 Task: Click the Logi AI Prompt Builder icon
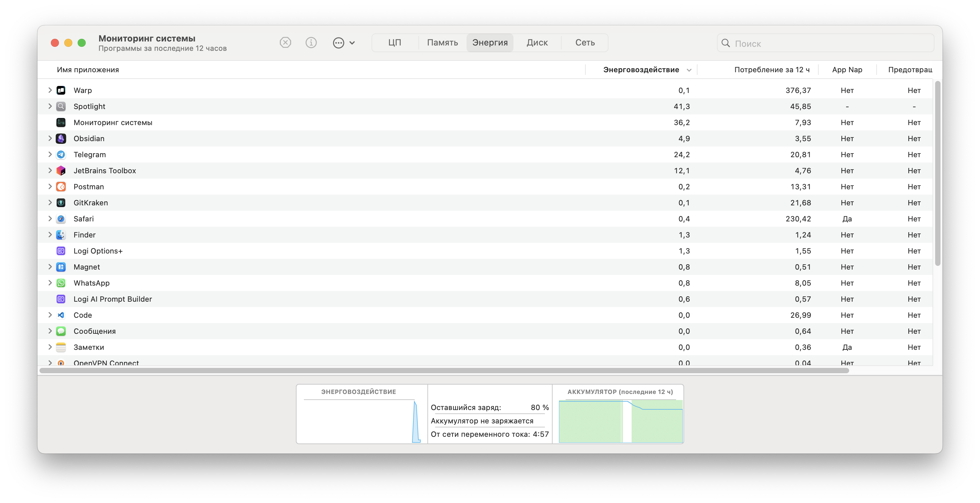[61, 299]
